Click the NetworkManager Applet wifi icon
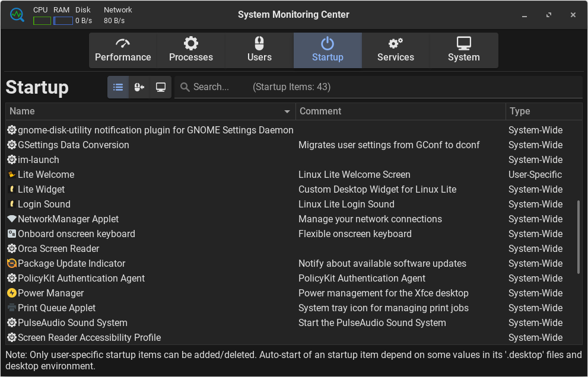588x377 pixels. 11,219
